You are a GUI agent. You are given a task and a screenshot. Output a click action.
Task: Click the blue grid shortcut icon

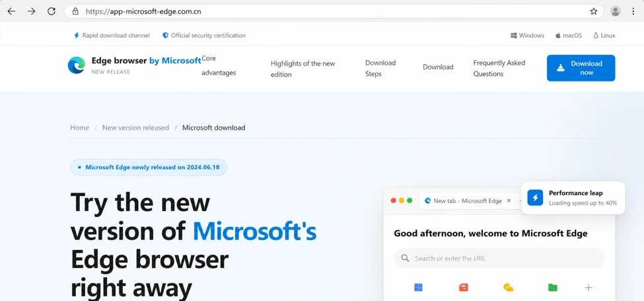(x=419, y=287)
